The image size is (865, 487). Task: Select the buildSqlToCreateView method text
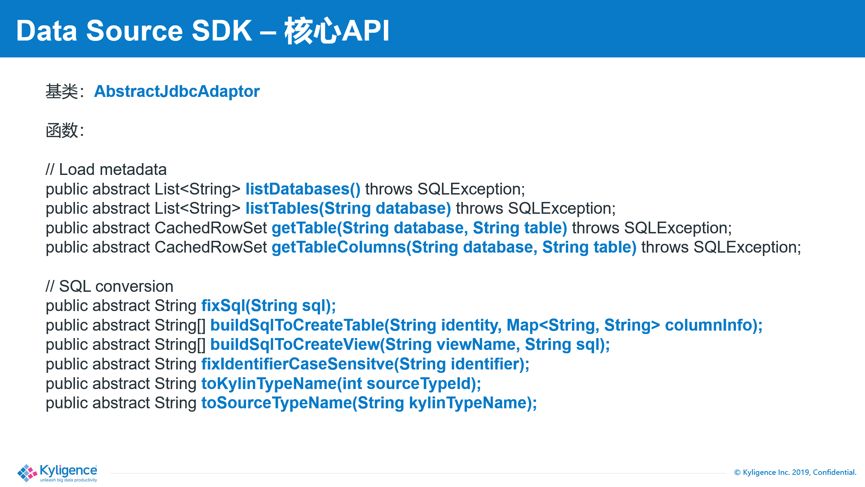click(x=410, y=345)
